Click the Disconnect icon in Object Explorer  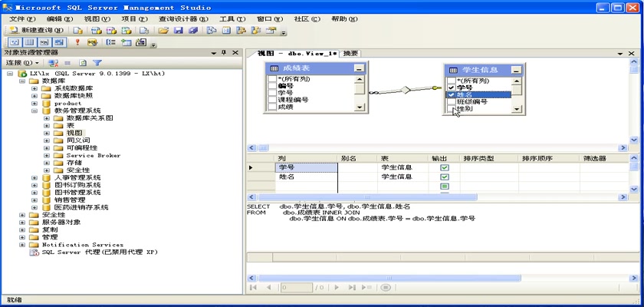click(53, 63)
